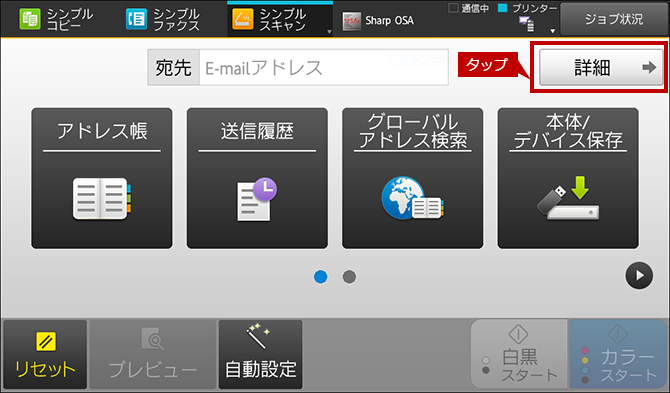Open グローバルアドレス検索 globe icon tile
The width and height of the screenshot is (670, 393).
coord(412,178)
